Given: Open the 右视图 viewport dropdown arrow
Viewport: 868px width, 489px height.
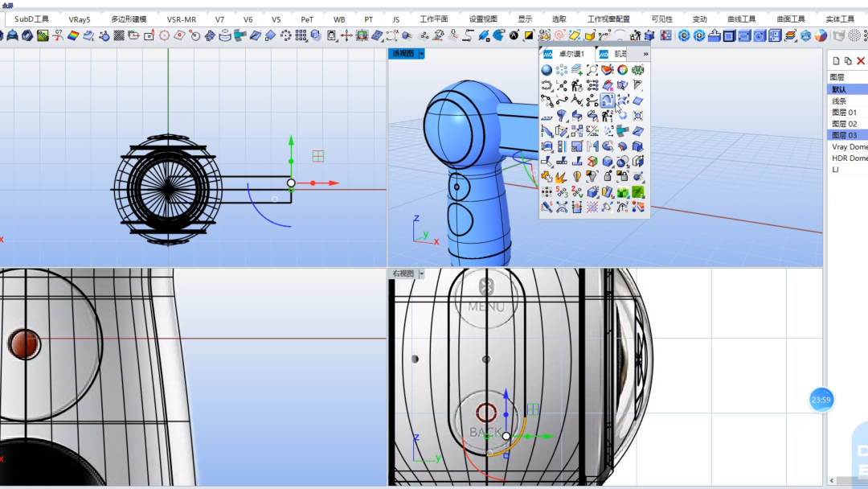Looking at the screenshot, I should click(x=421, y=273).
